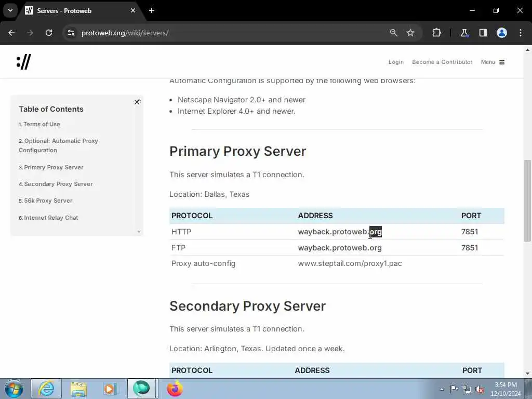Show hidden system tray icons
Image resolution: width=532 pixels, height=399 pixels.
pos(442,390)
